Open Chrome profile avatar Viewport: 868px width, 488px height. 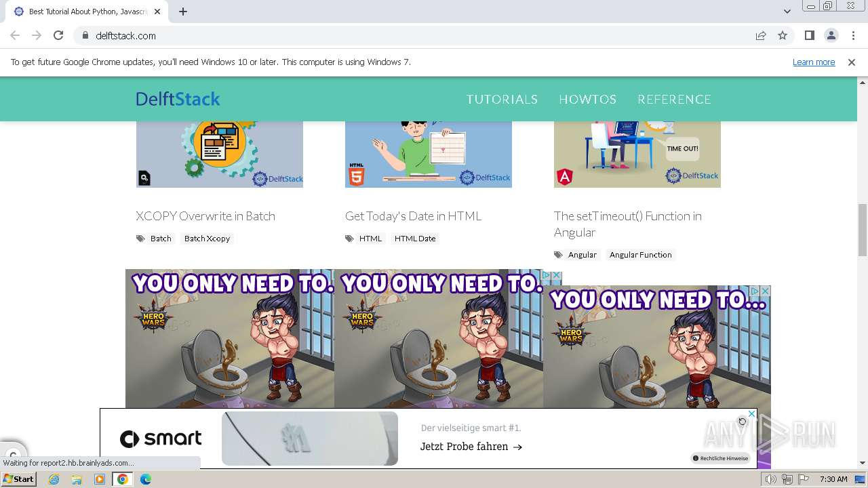click(831, 35)
